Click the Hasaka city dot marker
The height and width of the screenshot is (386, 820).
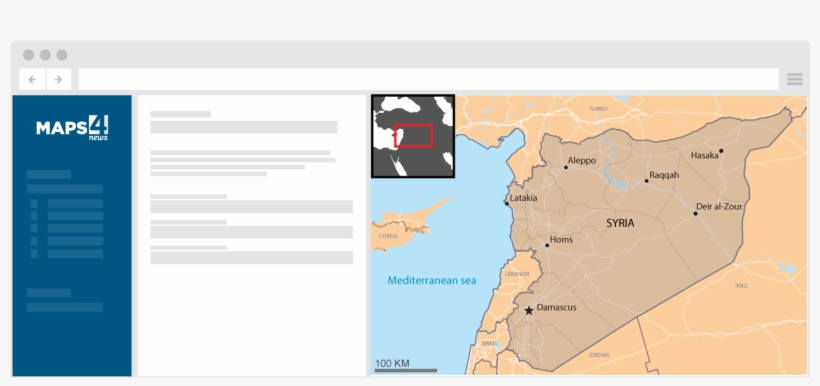[x=721, y=151]
